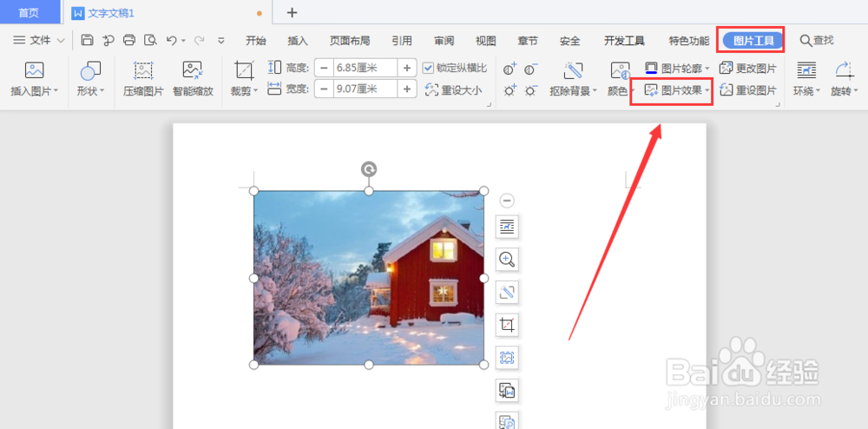Screen dimensions: 868x429
Task: Expand the 形状 dropdown arrow
Action: [x=103, y=90]
